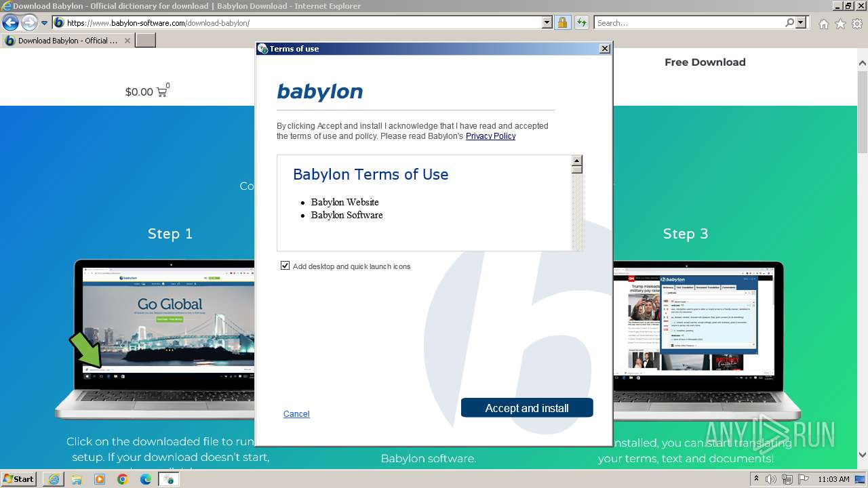Click the security lock icon
Image resolution: width=868 pixels, height=488 pixels.
coord(562,23)
